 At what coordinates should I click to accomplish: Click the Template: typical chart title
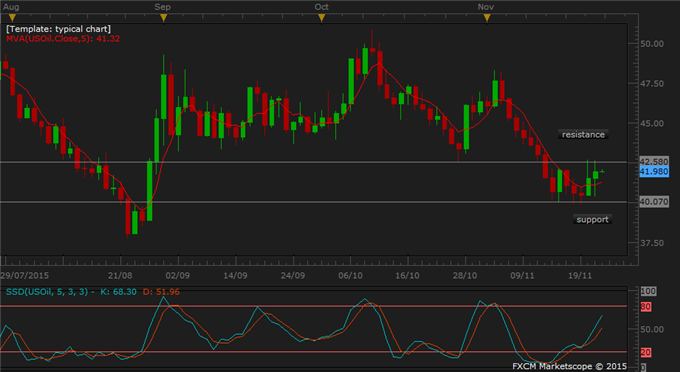(x=59, y=29)
